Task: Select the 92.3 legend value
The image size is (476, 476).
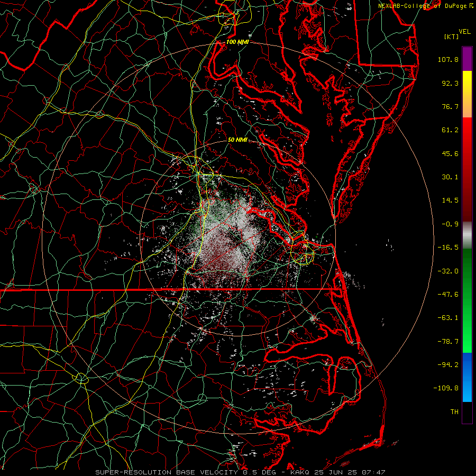Action: pos(450,83)
